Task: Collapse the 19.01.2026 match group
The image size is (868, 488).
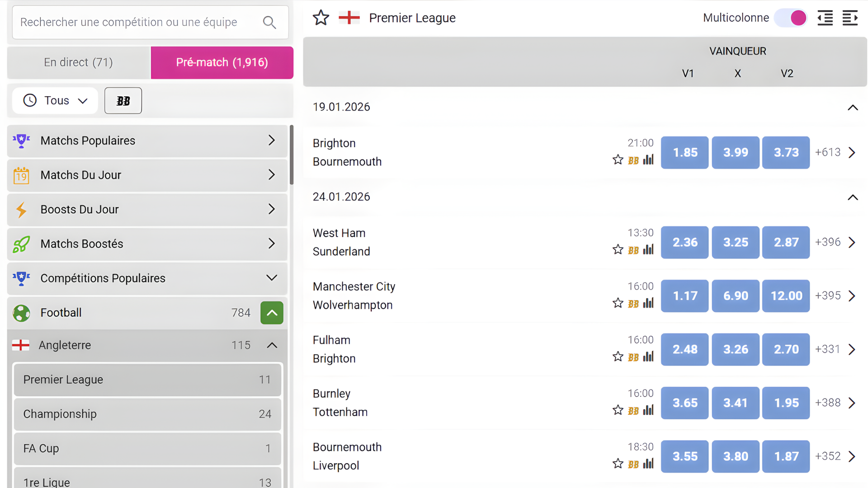Action: click(852, 108)
